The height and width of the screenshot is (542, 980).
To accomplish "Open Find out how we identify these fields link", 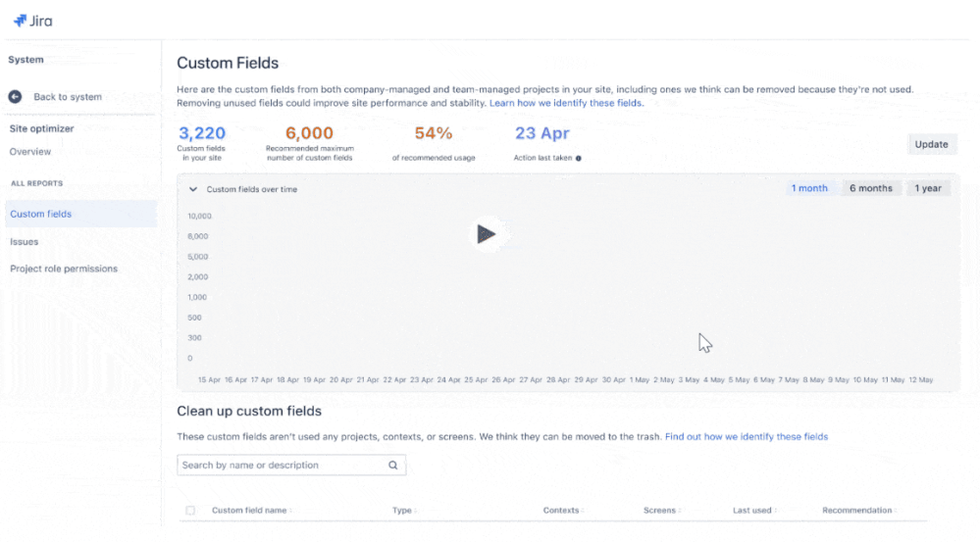I will click(747, 436).
